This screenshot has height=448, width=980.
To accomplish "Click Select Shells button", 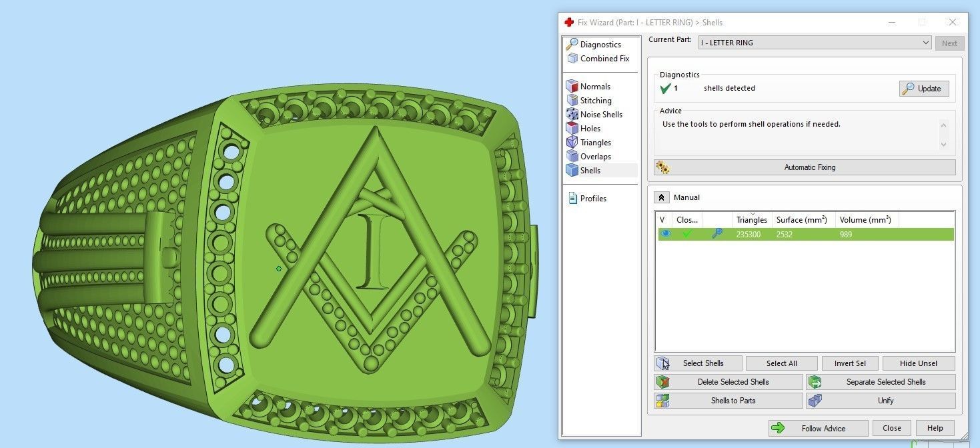I will click(698, 363).
